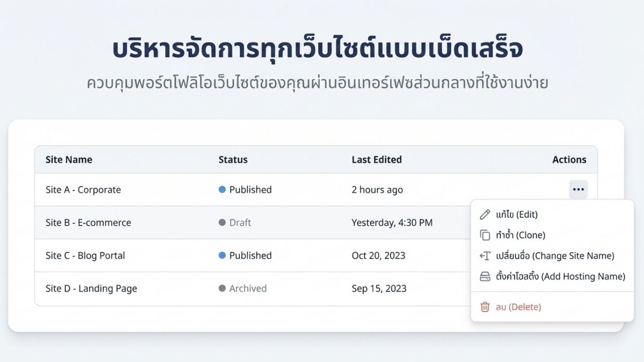The image size is (644, 362).
Task: Select ลบ (Delete) in the menu
Action: click(x=518, y=307)
